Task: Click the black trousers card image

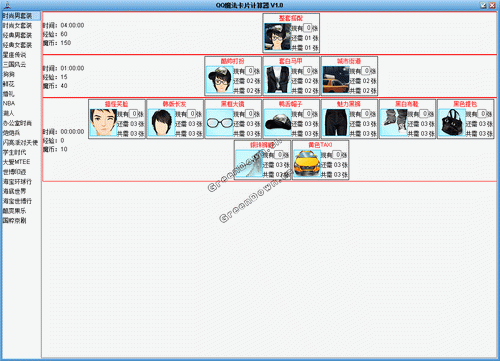Action: tap(336, 123)
